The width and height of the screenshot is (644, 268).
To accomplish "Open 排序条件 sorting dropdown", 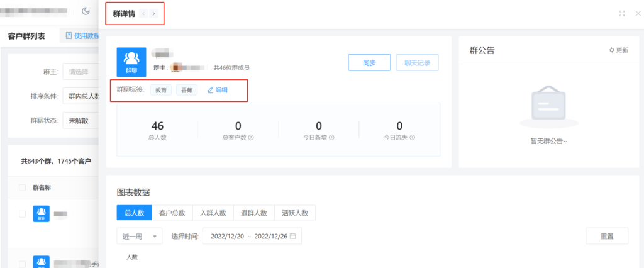I will coord(81,96).
